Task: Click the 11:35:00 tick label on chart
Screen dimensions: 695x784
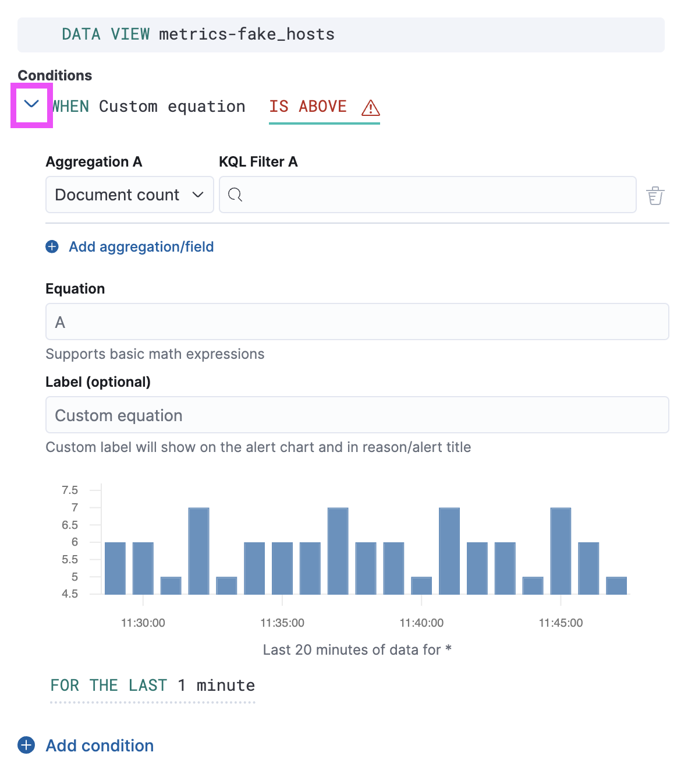Action: 282,623
